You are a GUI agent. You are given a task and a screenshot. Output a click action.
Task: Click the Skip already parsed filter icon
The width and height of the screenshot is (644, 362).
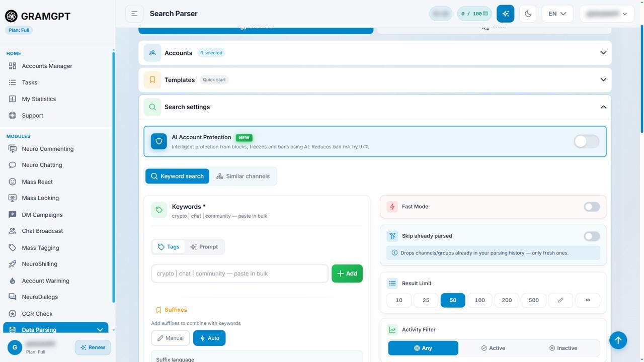(x=392, y=236)
